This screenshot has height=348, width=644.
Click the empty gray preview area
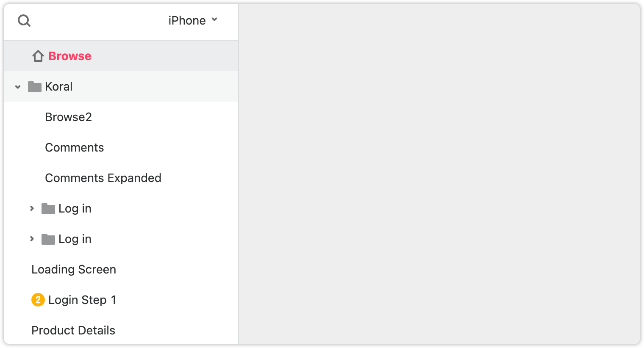439,174
